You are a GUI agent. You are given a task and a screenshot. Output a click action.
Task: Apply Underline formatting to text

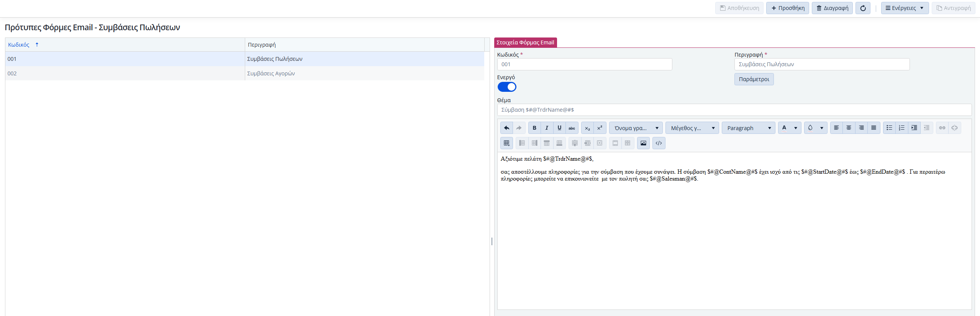pos(559,128)
